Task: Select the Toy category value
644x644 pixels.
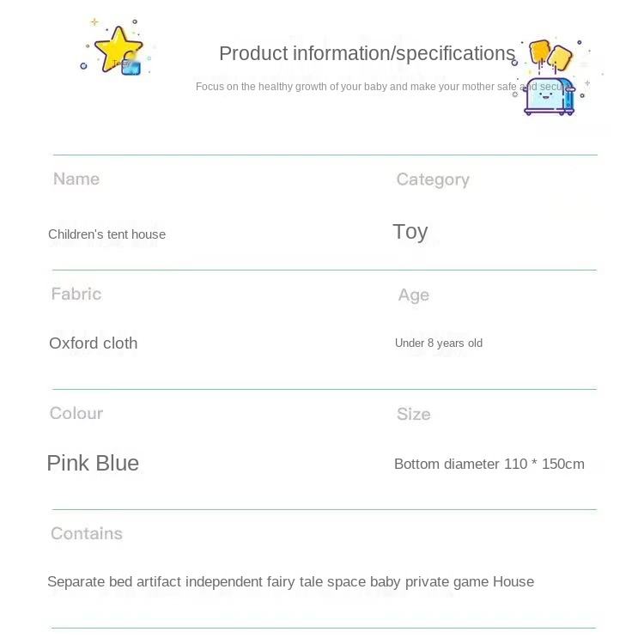Action: click(x=410, y=232)
